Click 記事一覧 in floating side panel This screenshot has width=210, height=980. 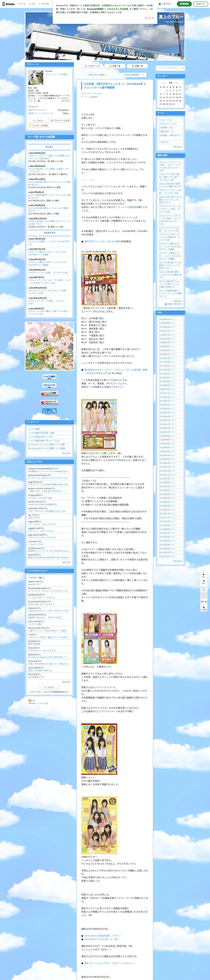click(x=203, y=601)
